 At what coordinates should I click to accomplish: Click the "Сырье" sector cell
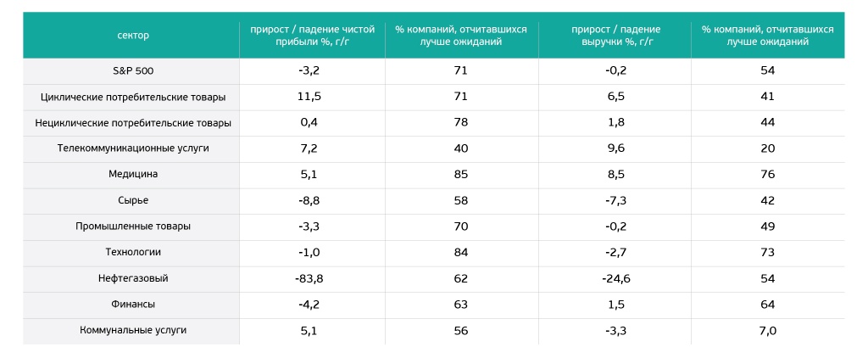pyautogui.click(x=132, y=200)
